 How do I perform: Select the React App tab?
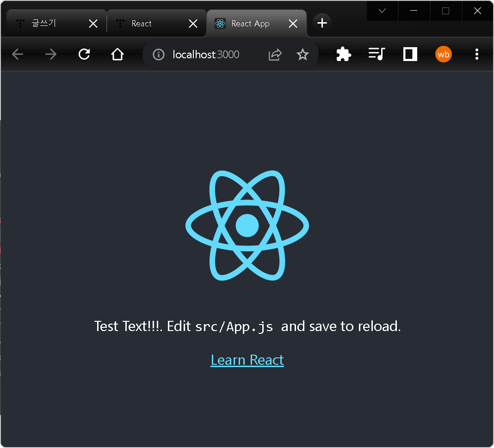257,23
